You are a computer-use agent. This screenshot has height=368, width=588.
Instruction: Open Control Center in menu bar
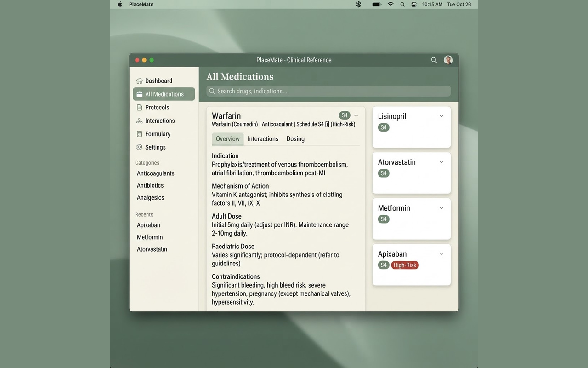tap(414, 4)
